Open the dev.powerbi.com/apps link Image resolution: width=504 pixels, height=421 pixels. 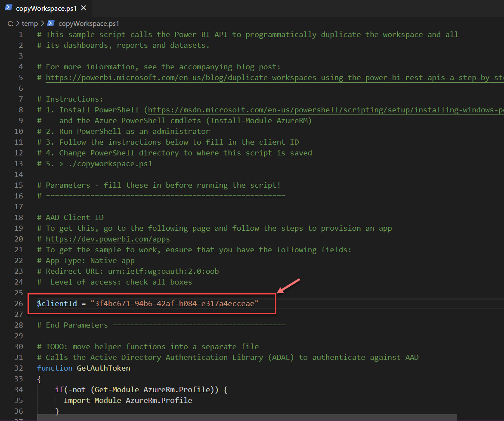click(x=108, y=239)
